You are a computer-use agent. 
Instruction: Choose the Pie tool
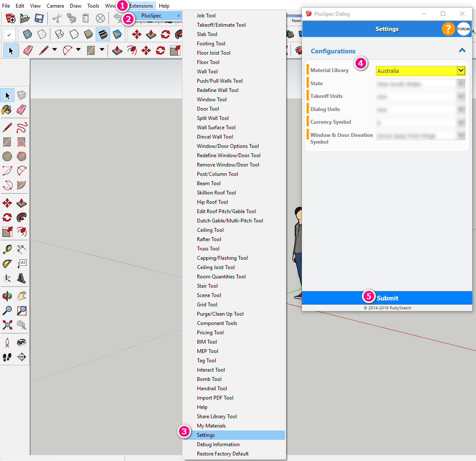tap(22, 185)
